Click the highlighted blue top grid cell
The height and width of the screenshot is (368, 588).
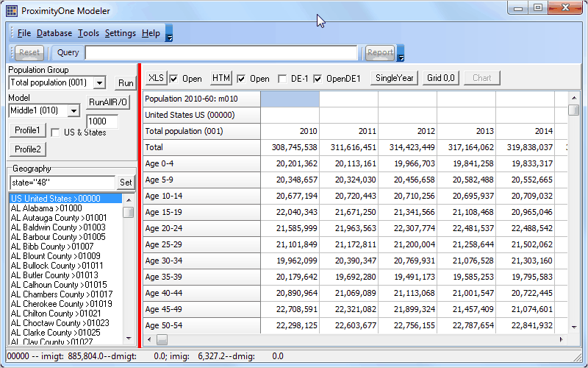[x=290, y=99]
